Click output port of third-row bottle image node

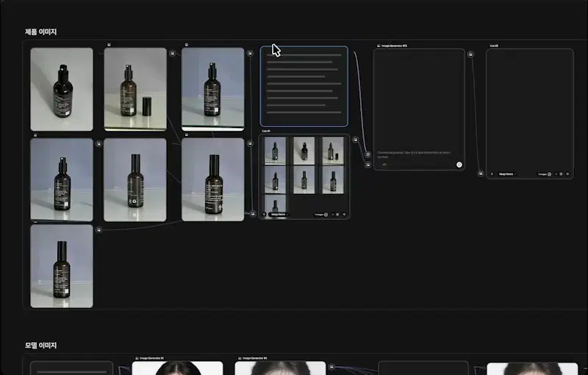98,230
